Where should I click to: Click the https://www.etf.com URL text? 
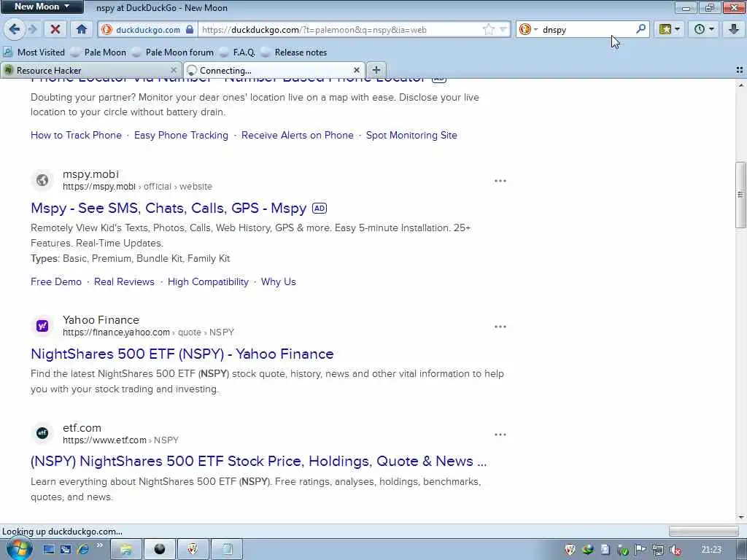104,440
